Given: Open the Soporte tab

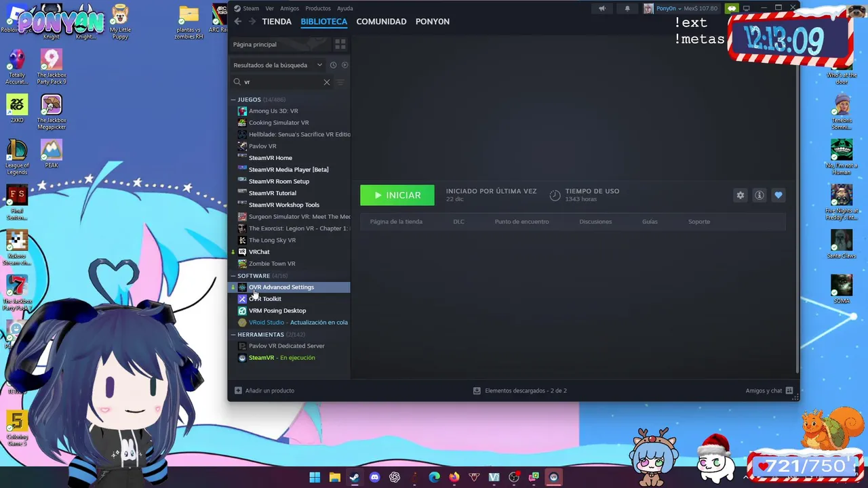Looking at the screenshot, I should point(699,222).
